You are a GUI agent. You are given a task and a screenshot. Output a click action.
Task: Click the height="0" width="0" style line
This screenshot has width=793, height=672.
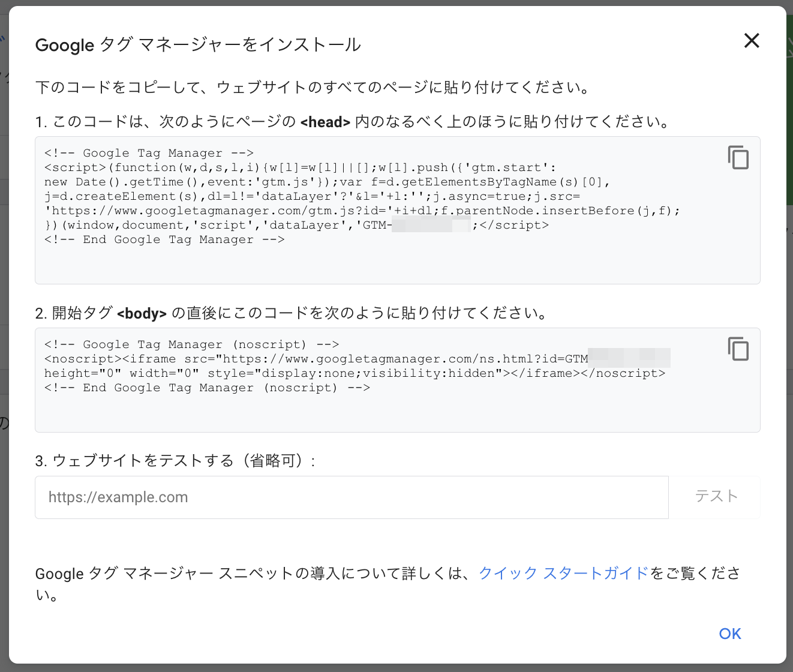355,373
